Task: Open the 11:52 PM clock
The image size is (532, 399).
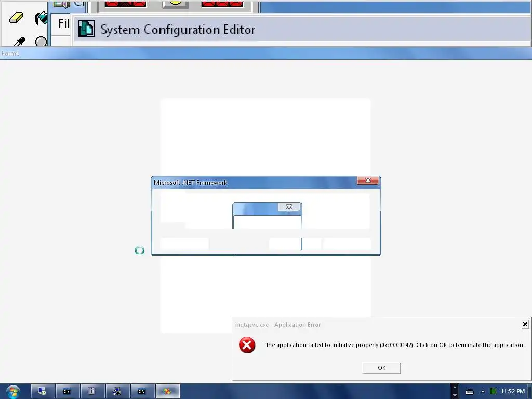Action: [512, 392]
